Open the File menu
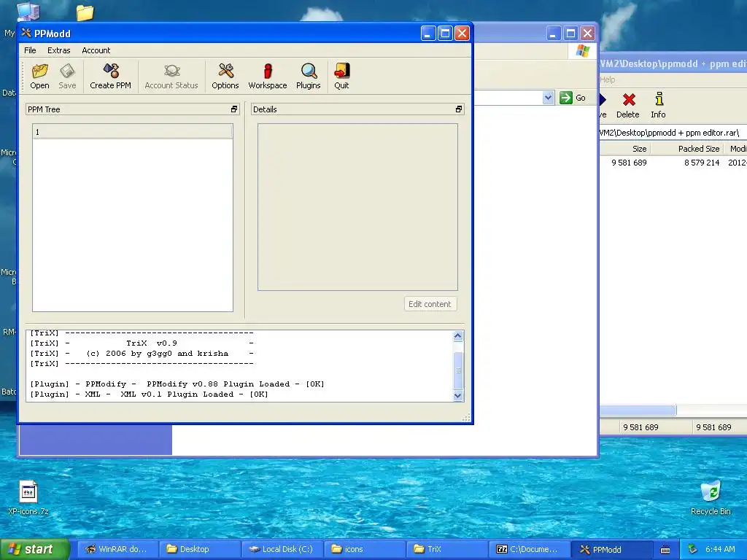This screenshot has width=747, height=560. pos(30,50)
